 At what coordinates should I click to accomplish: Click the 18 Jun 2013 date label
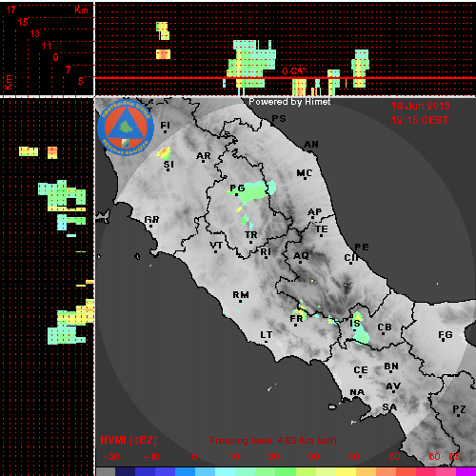point(421,106)
